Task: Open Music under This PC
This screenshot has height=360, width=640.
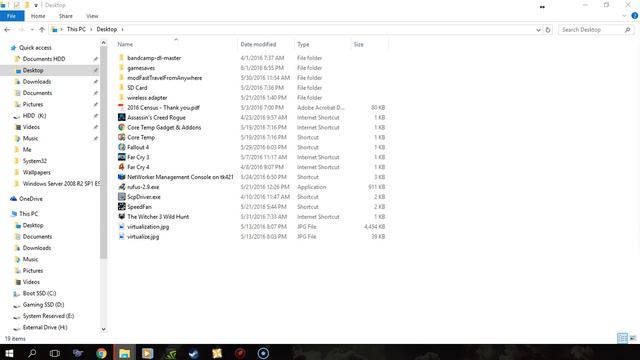Action: 30,259
